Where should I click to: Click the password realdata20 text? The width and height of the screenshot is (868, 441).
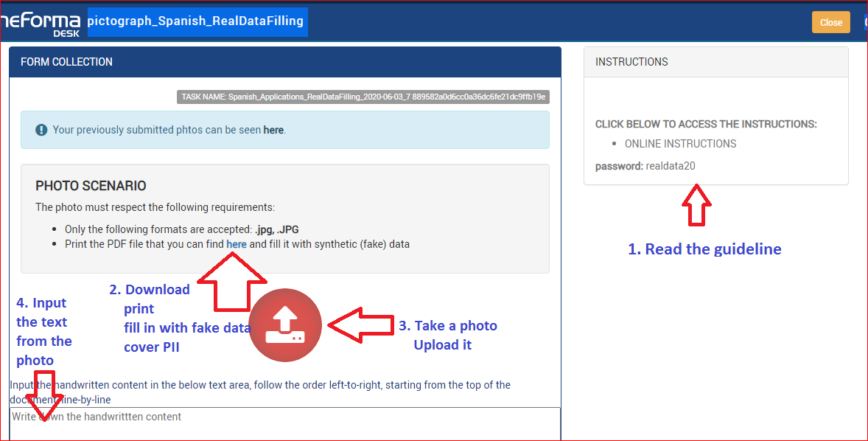pyautogui.click(x=670, y=166)
